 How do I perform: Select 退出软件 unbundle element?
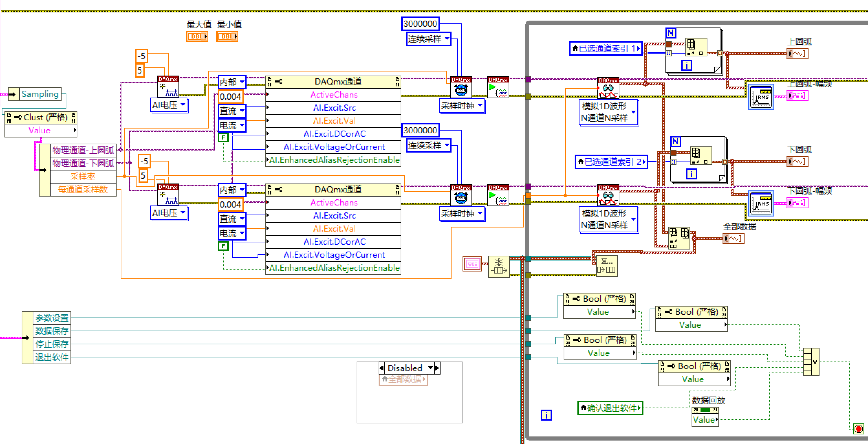[52, 357]
